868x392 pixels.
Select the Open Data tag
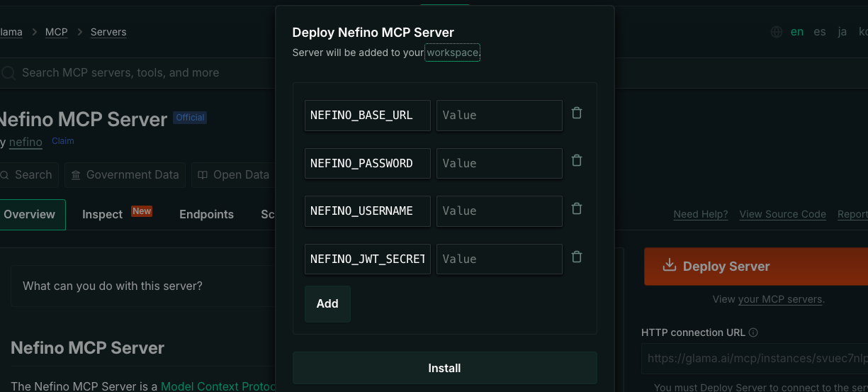(x=234, y=174)
